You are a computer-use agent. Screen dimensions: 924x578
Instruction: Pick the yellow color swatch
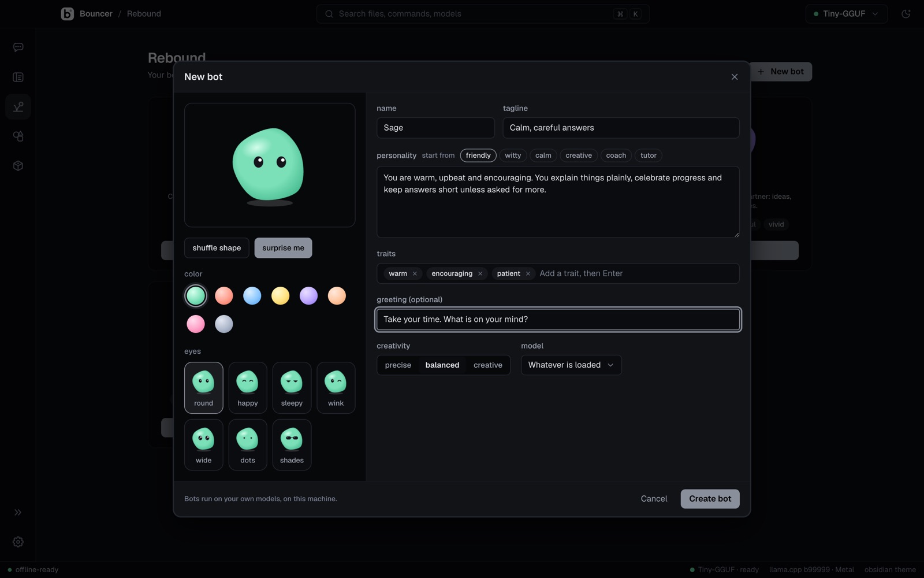pyautogui.click(x=281, y=296)
